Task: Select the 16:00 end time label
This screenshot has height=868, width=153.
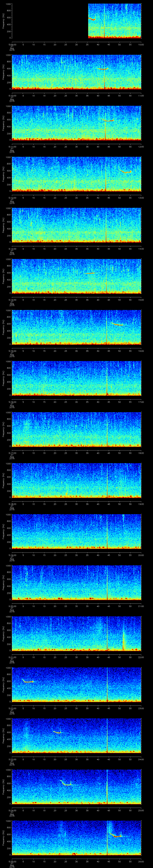Action: [x=141, y=351]
